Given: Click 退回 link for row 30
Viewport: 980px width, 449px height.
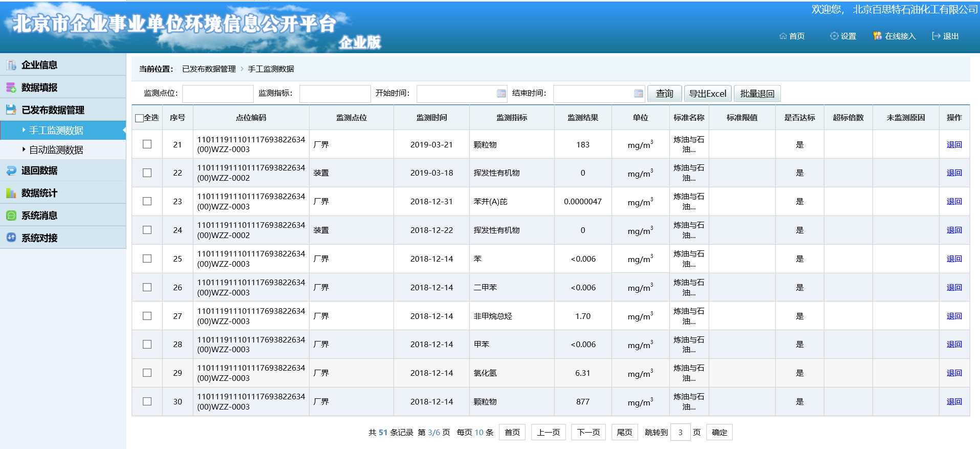Looking at the screenshot, I should click(954, 401).
